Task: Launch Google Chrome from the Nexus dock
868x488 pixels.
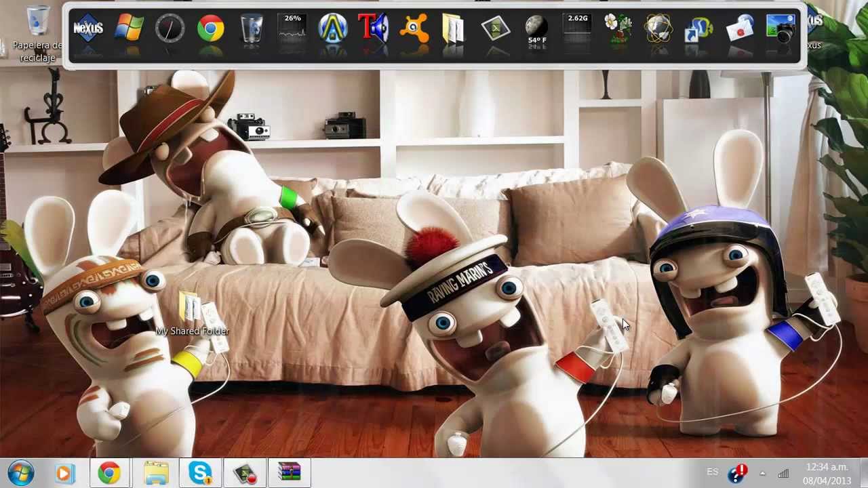Action: pos(211,28)
